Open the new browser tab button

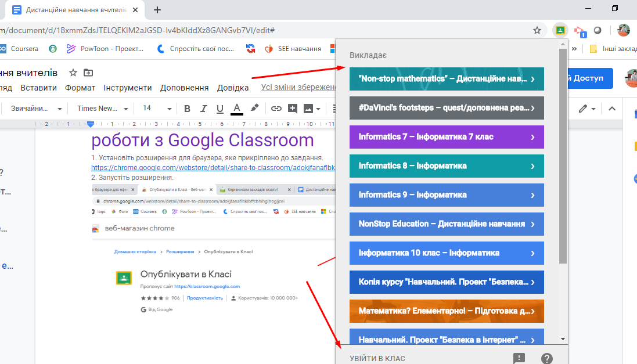pos(157,10)
